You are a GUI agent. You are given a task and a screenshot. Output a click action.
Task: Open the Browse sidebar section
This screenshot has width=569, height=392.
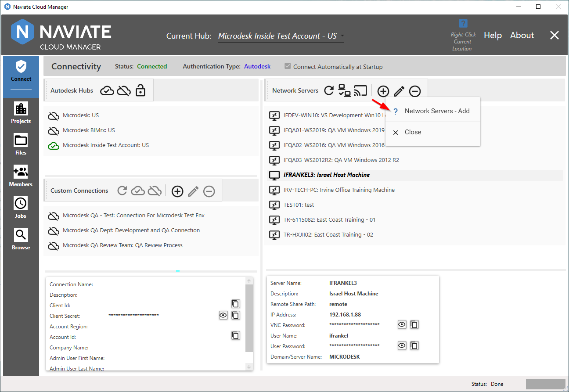click(x=21, y=239)
